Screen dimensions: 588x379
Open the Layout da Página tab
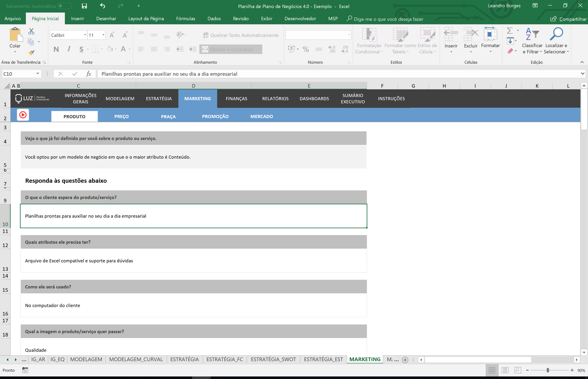(146, 19)
